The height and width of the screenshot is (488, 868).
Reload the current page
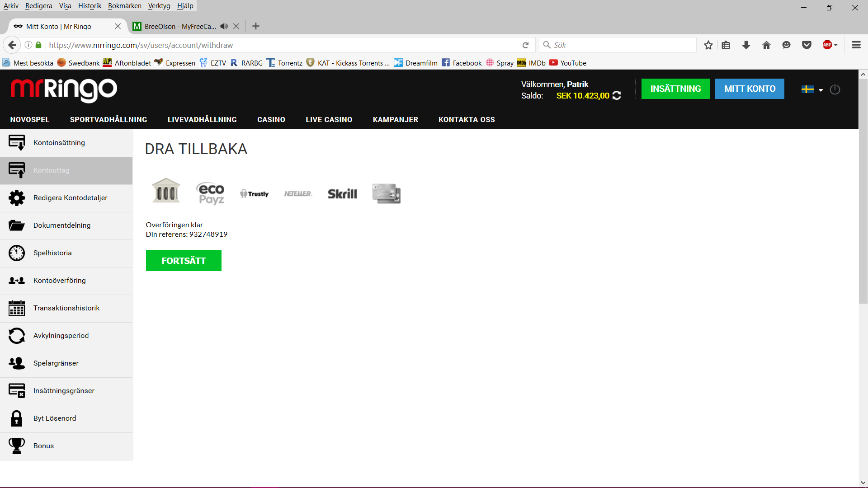click(525, 45)
